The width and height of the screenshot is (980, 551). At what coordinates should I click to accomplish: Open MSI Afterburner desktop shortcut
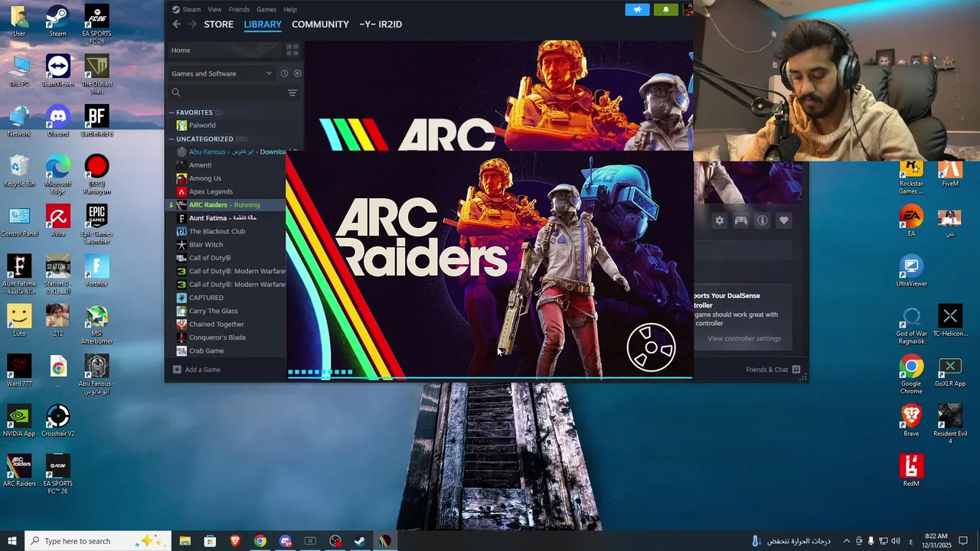pyautogui.click(x=96, y=324)
